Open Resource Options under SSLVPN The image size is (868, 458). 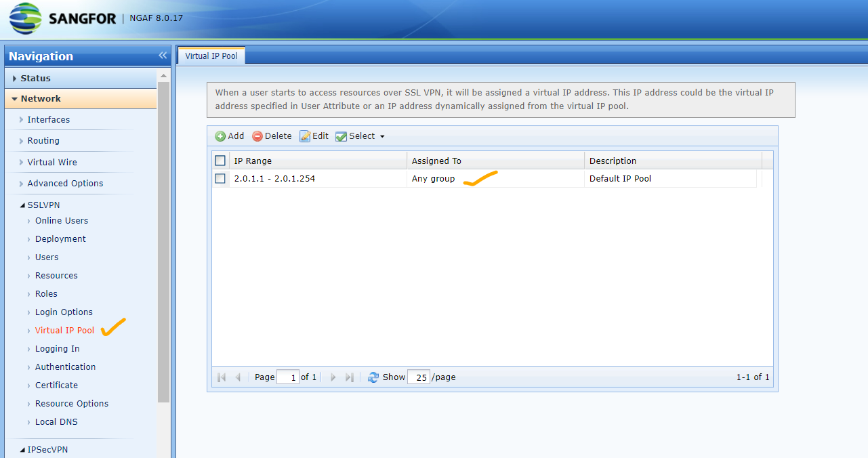coord(72,404)
